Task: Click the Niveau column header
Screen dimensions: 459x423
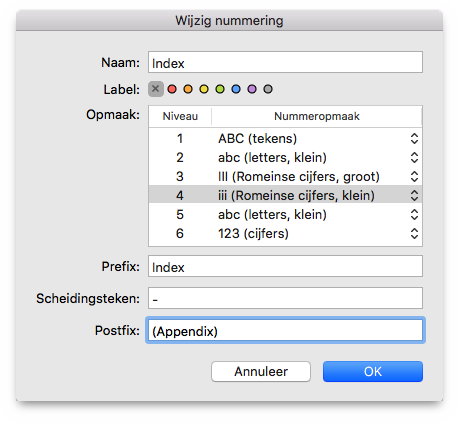Action: click(180, 116)
